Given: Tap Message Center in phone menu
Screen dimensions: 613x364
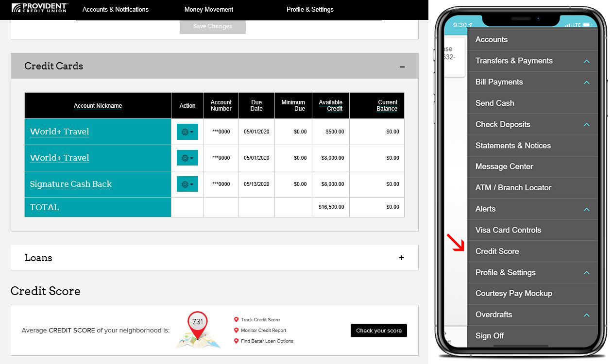Looking at the screenshot, I should click(x=504, y=166).
